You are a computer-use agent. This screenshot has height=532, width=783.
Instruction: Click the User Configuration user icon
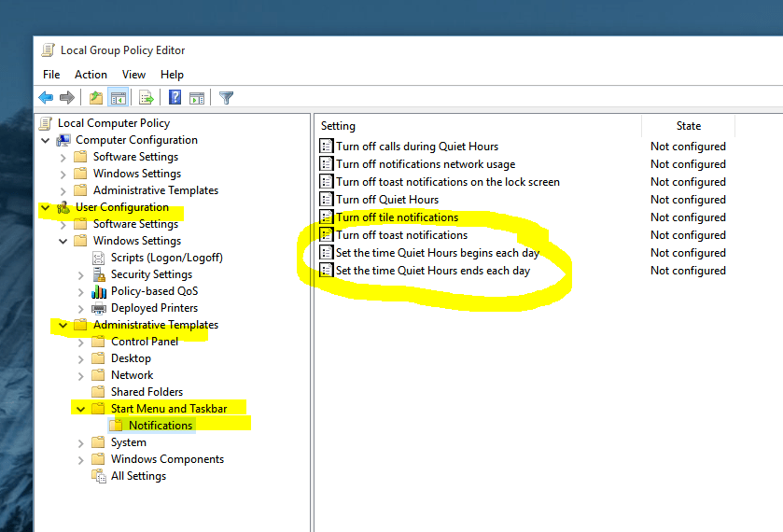(x=63, y=207)
